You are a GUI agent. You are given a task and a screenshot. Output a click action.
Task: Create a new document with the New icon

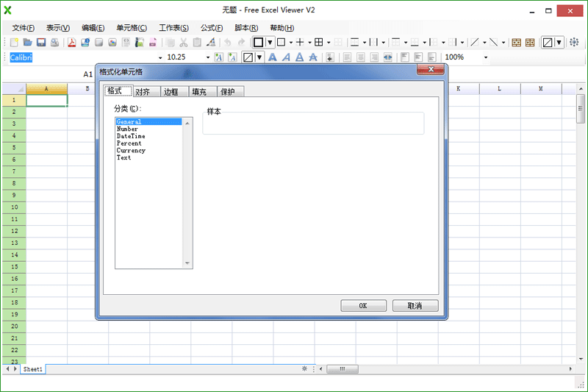pyautogui.click(x=14, y=43)
